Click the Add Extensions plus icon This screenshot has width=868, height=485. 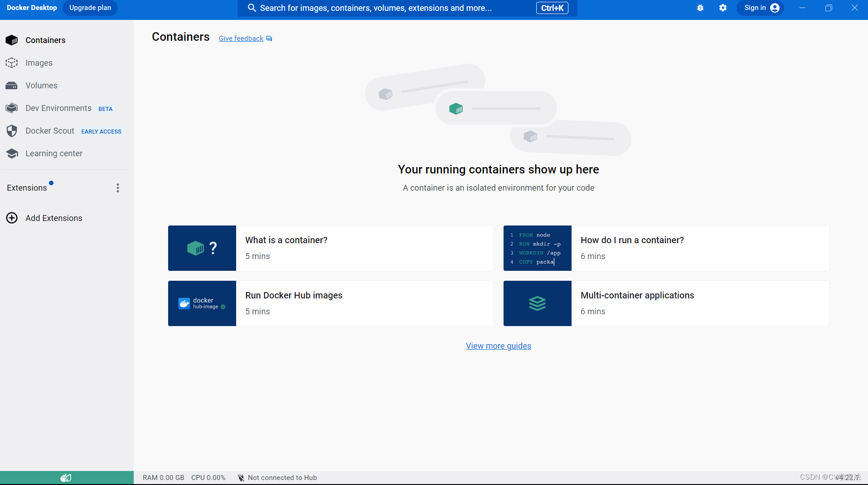pos(12,218)
